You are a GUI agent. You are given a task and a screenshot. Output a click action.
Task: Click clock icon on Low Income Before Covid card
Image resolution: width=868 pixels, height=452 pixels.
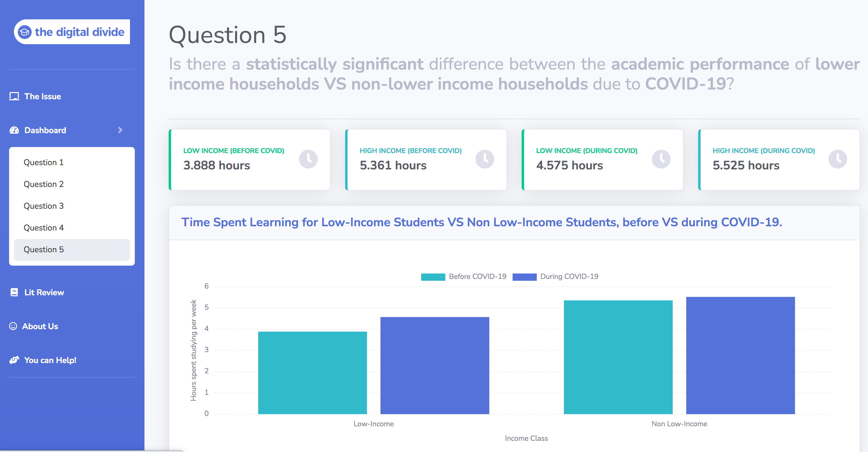308,159
